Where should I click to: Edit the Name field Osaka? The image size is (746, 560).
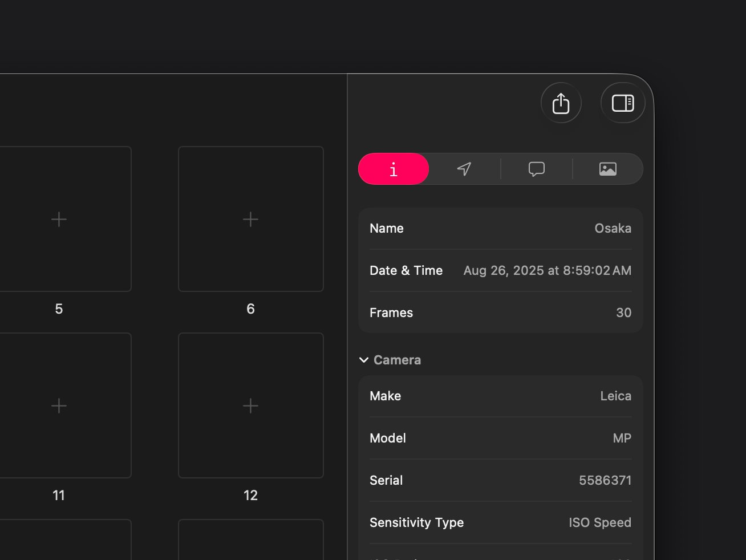click(x=613, y=228)
